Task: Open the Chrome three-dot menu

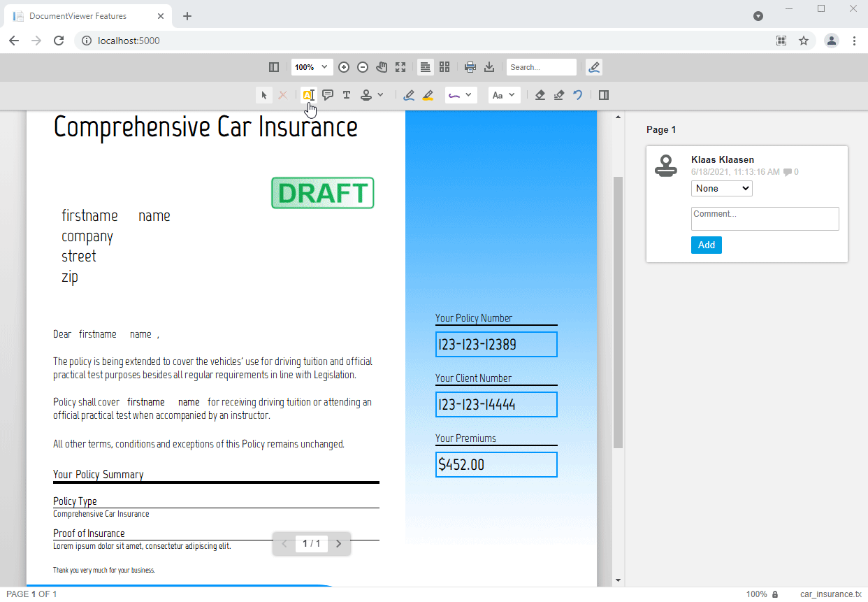Action: [x=854, y=41]
